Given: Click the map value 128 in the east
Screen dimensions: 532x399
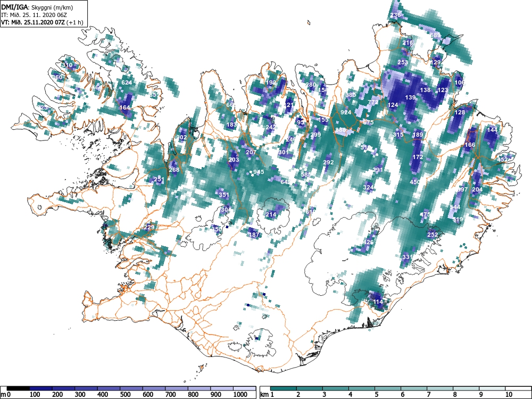Looking at the screenshot, I should tap(460, 113).
